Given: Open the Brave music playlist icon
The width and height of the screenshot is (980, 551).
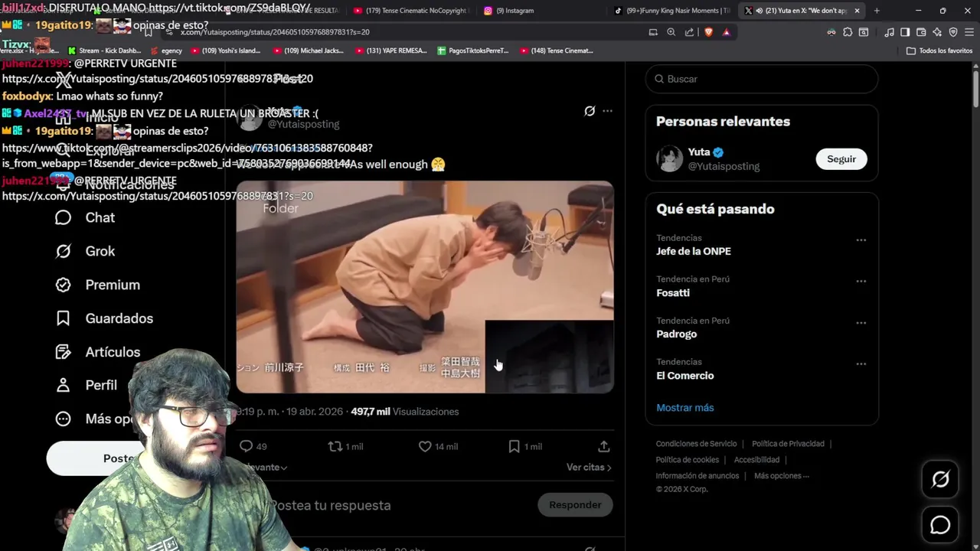Looking at the screenshot, I should point(889,32).
